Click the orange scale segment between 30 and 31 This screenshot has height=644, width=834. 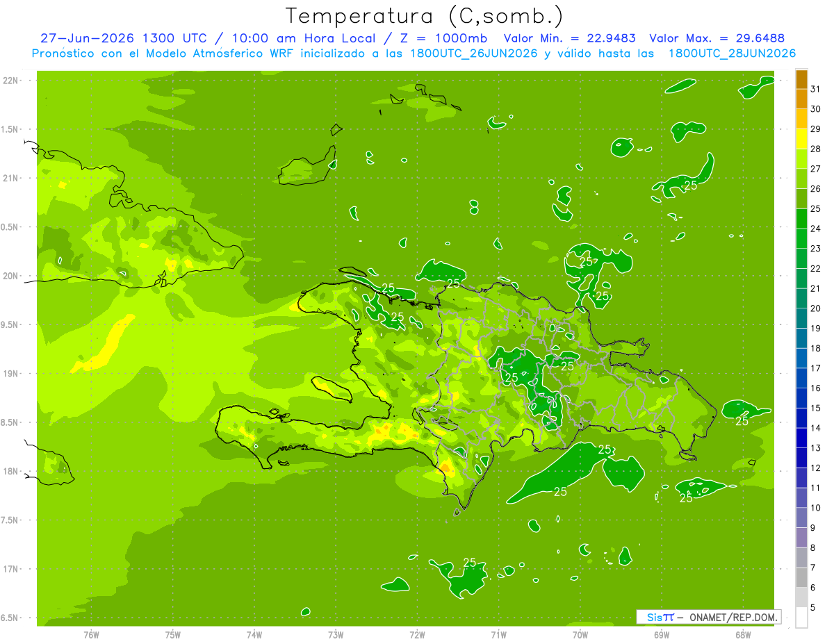(801, 99)
